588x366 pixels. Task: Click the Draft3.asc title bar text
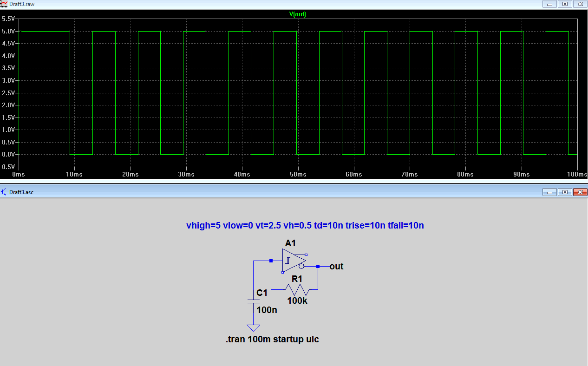point(21,192)
